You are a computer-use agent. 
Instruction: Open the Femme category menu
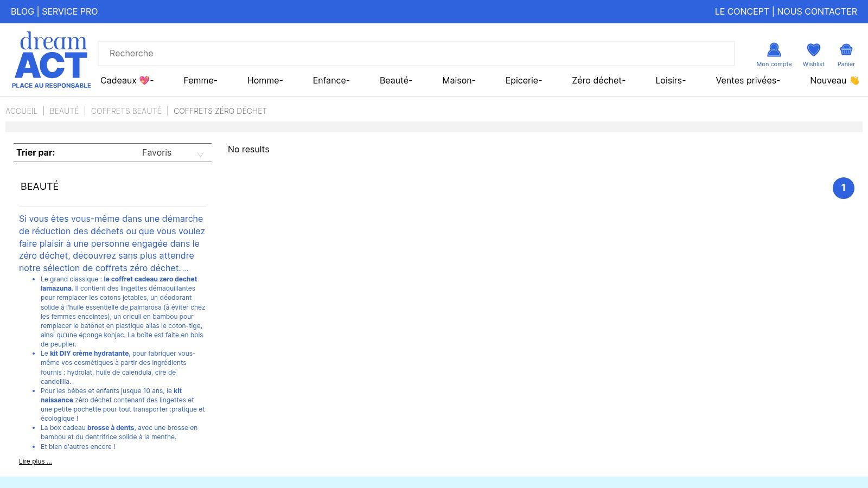pos(200,80)
